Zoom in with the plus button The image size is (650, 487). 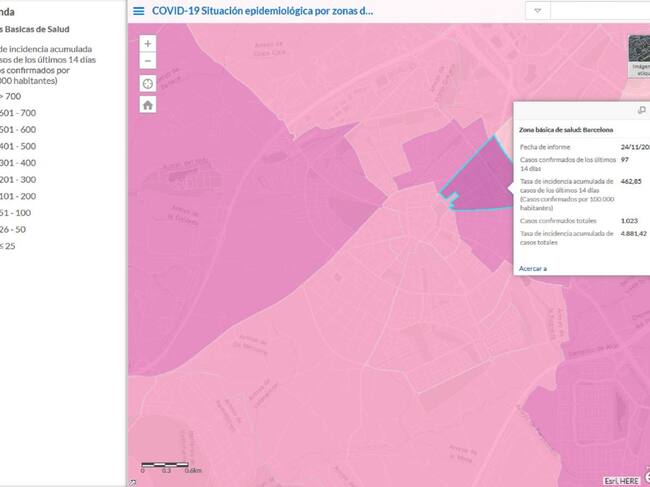[148, 44]
